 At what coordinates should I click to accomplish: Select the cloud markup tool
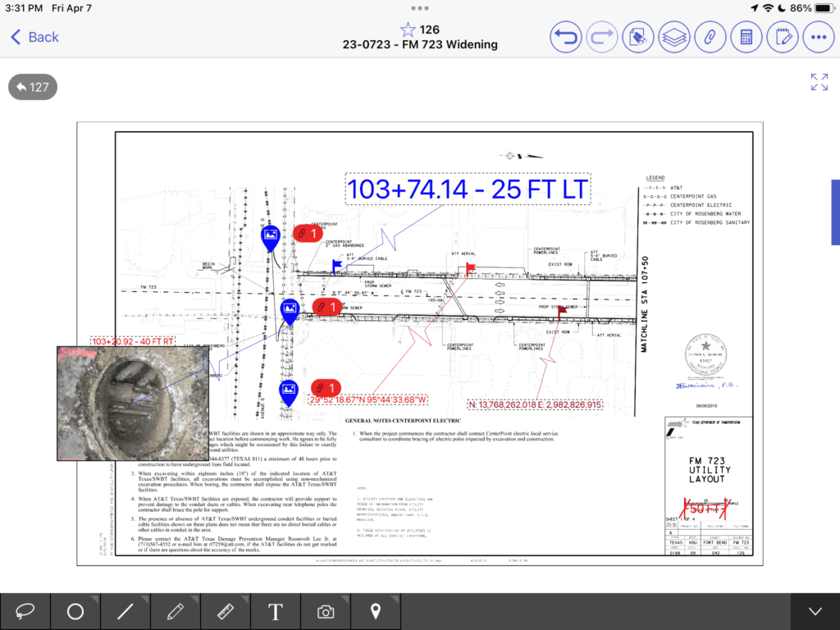(x=25, y=611)
